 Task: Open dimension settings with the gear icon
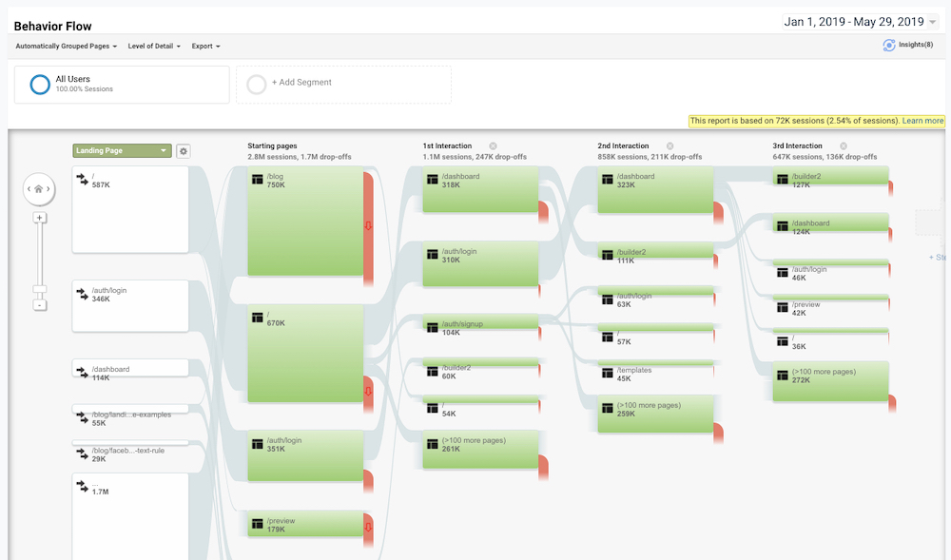click(184, 150)
